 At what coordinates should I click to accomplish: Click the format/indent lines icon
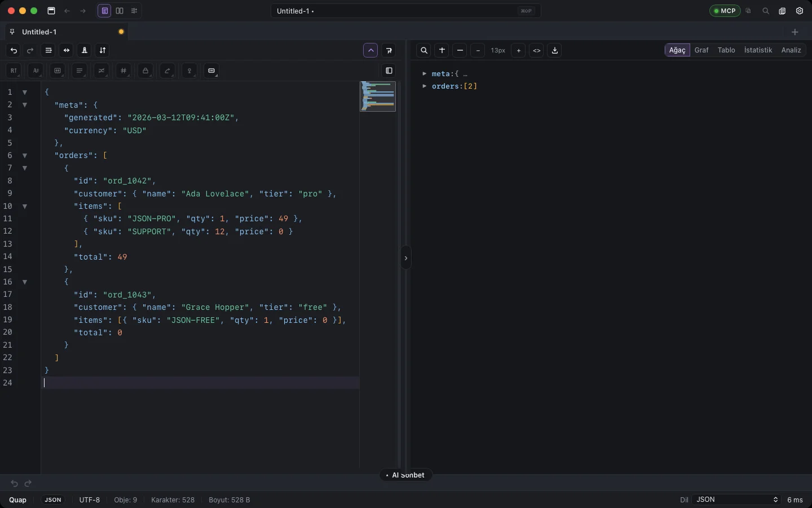[49, 51]
